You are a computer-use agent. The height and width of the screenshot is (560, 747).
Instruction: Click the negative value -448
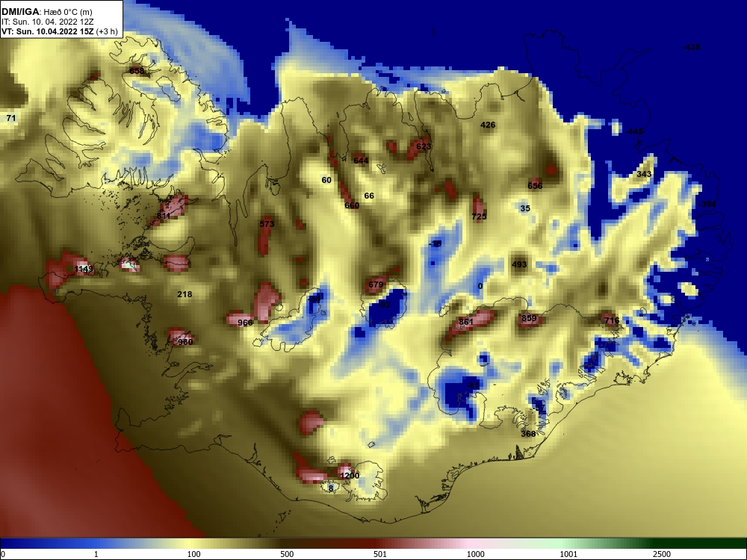(x=634, y=131)
